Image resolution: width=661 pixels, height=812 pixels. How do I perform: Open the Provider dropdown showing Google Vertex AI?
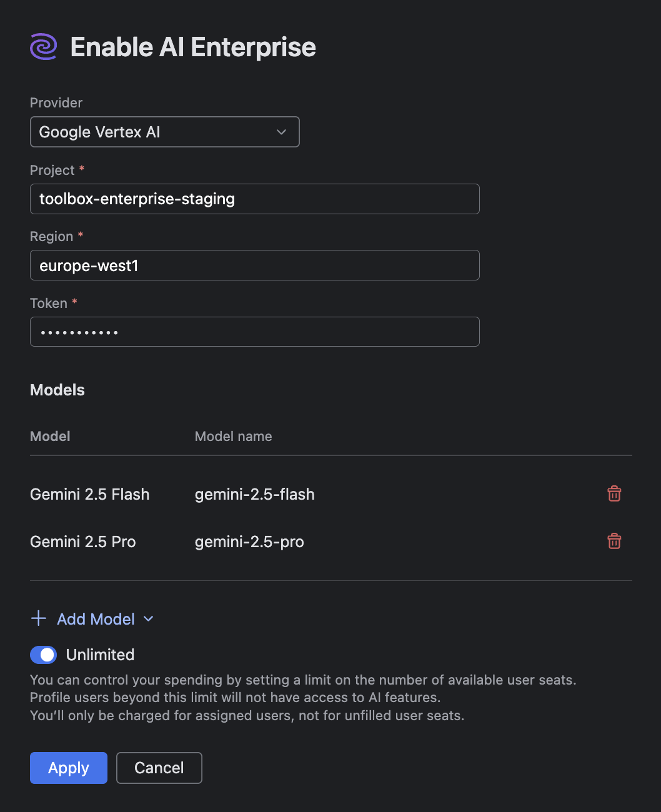click(164, 132)
